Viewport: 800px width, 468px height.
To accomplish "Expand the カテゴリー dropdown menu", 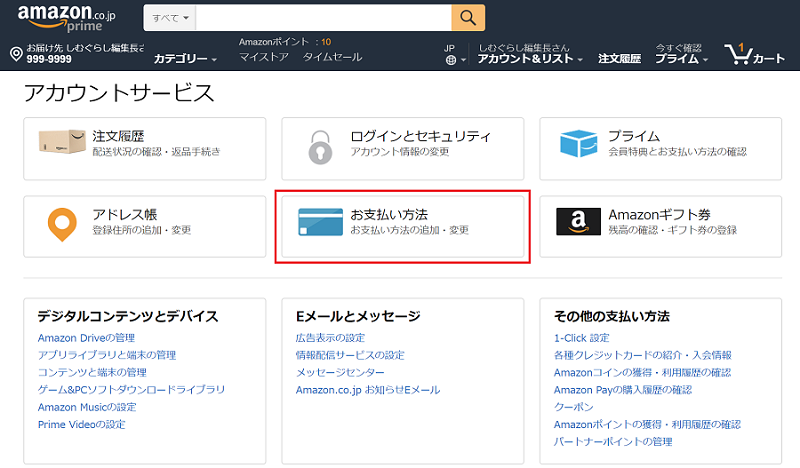I will click(x=185, y=59).
